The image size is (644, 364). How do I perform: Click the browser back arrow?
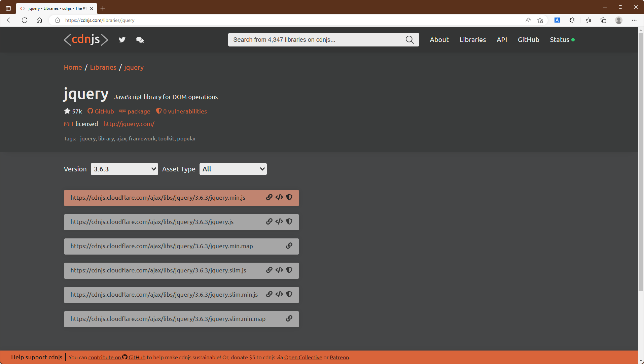10,20
